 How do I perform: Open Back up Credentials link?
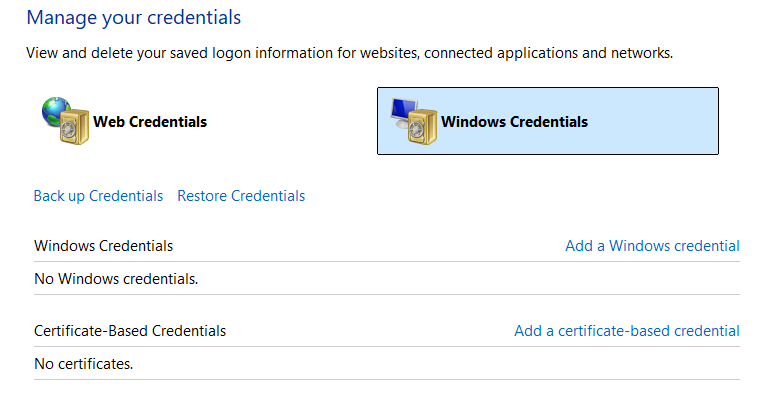coord(98,196)
